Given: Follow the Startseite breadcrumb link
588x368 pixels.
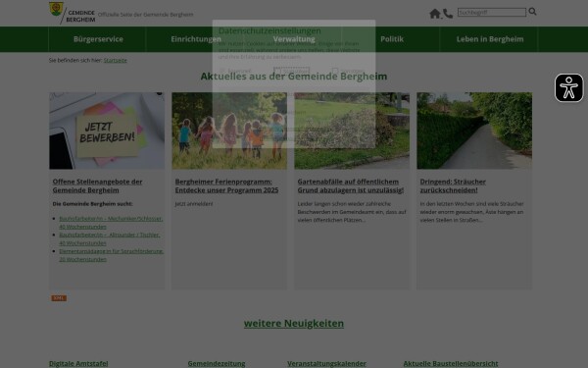Looking at the screenshot, I should [x=115, y=60].
